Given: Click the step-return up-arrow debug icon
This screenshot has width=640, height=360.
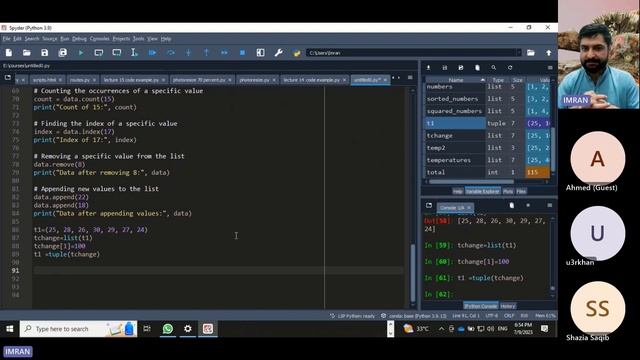Looking at the screenshot, I should click(206, 53).
